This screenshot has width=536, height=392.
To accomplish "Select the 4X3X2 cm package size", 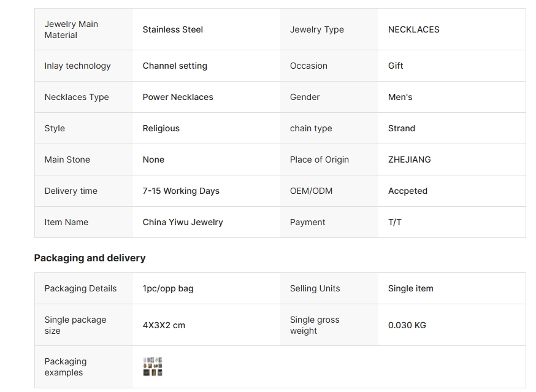I will [x=164, y=325].
